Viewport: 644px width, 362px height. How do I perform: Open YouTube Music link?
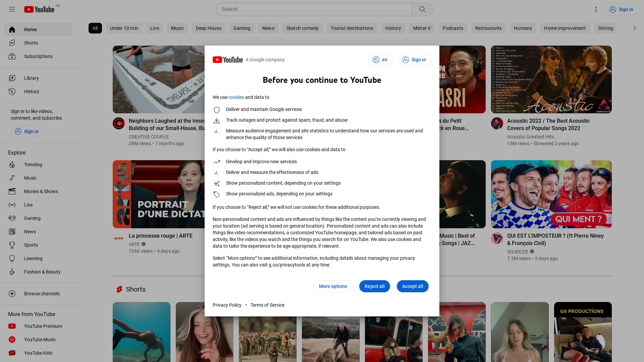click(38, 340)
